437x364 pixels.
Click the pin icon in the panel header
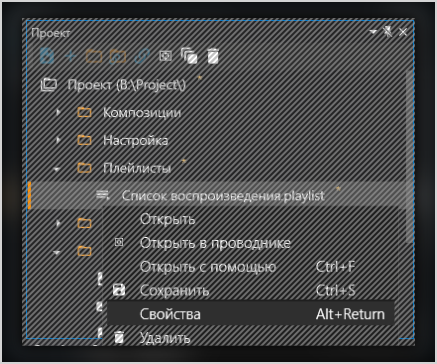pyautogui.click(x=387, y=32)
